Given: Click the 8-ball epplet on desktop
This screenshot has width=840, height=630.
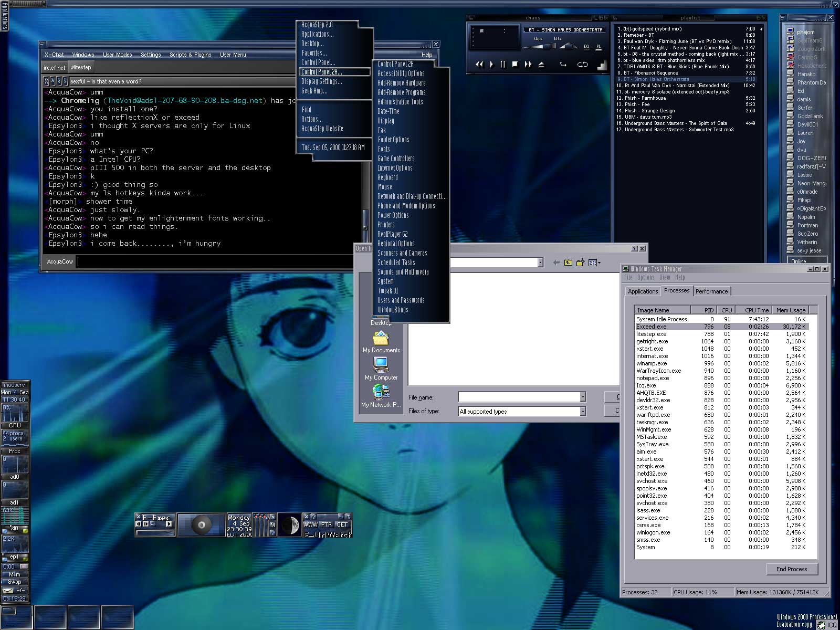Looking at the screenshot, I should point(201,525).
